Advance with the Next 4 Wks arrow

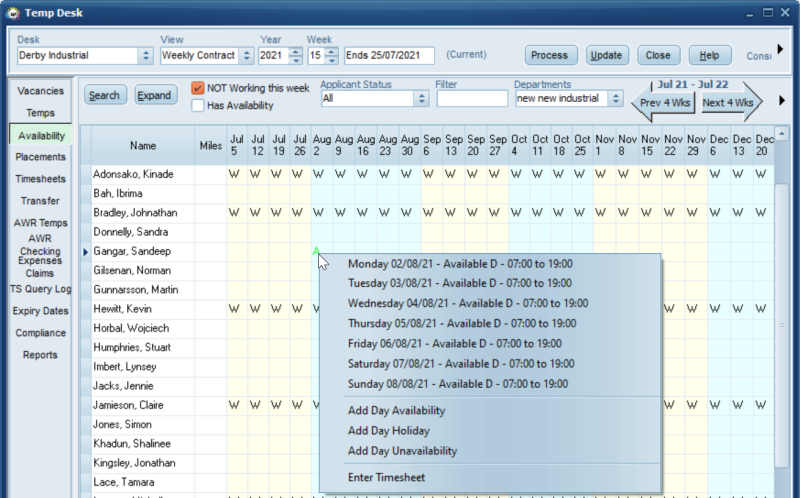click(x=730, y=103)
